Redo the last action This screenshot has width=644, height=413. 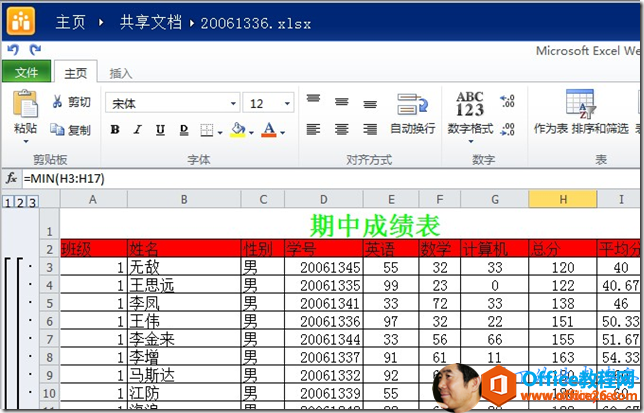pyautogui.click(x=35, y=50)
